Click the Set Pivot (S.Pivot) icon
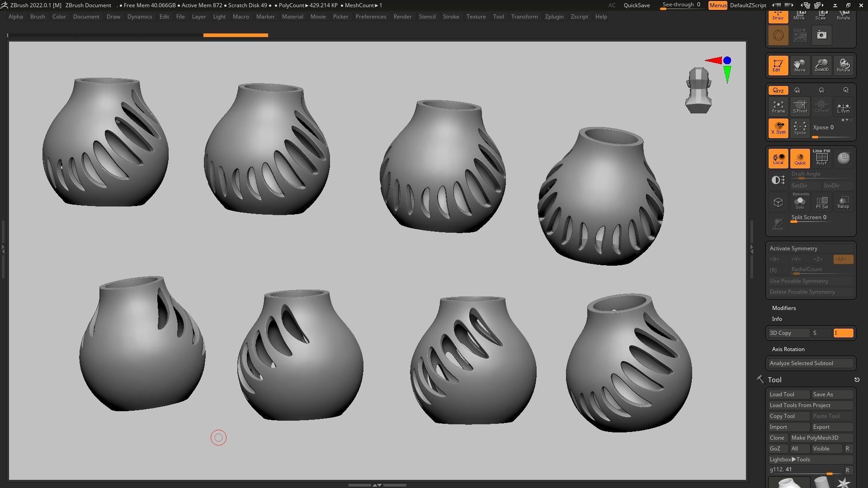Viewport: 868px width, 488px height. pos(800,107)
